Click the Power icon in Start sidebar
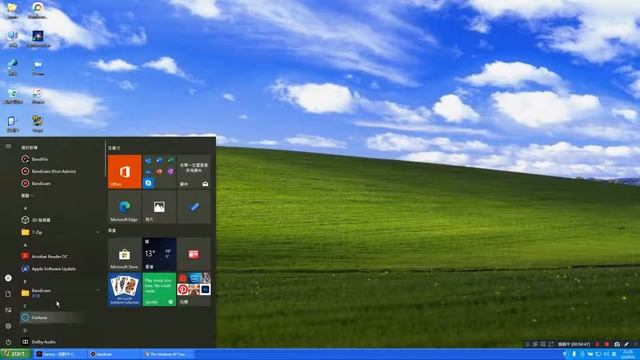This screenshot has height=360, width=640. (8, 342)
